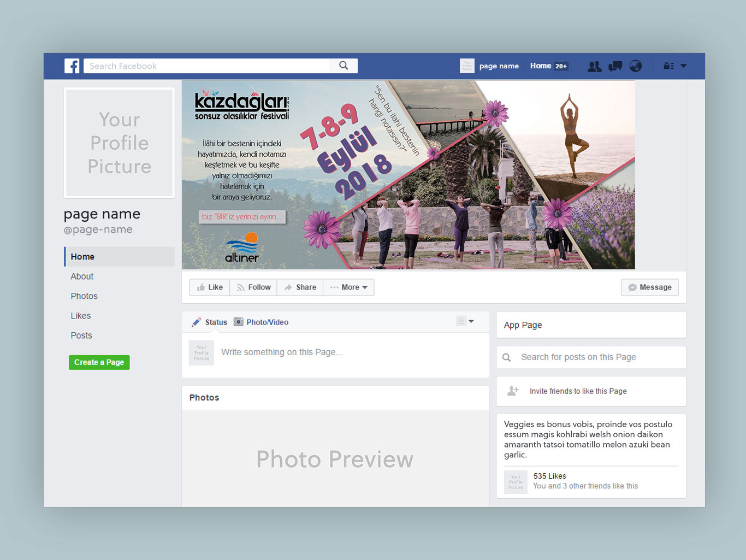Image resolution: width=746 pixels, height=560 pixels.
Task: Go to page name in top bar
Action: tap(499, 66)
